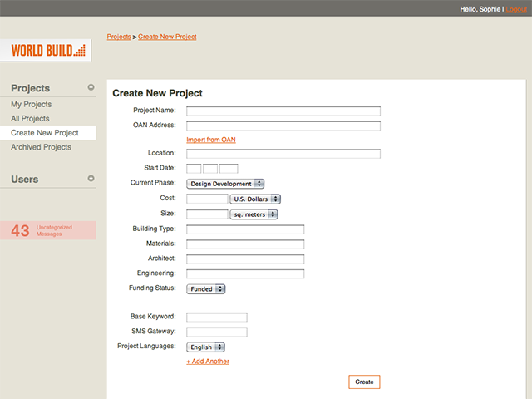Screen dimensions: 532x399
Task: Open the U.S. Dollars currency dropdown
Action: click(255, 199)
